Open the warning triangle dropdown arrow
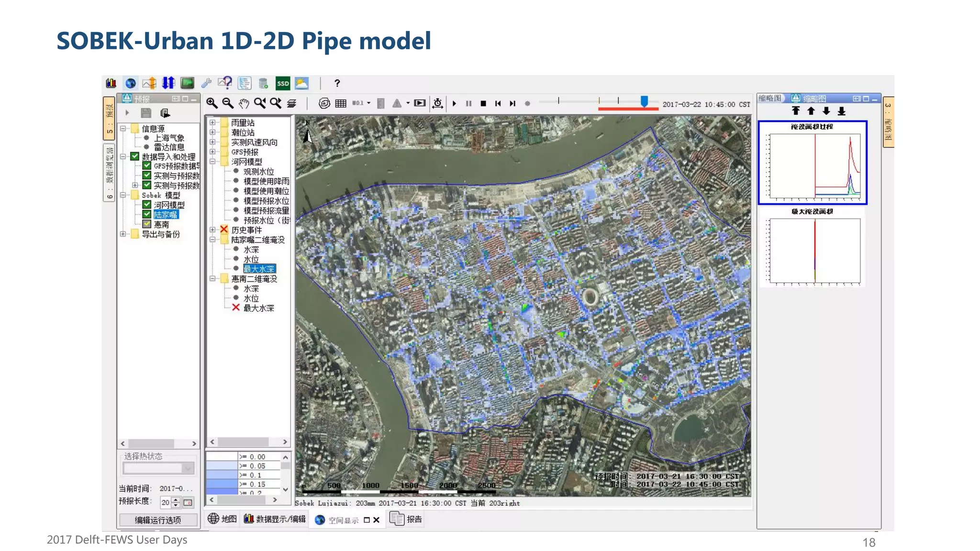 408,103
